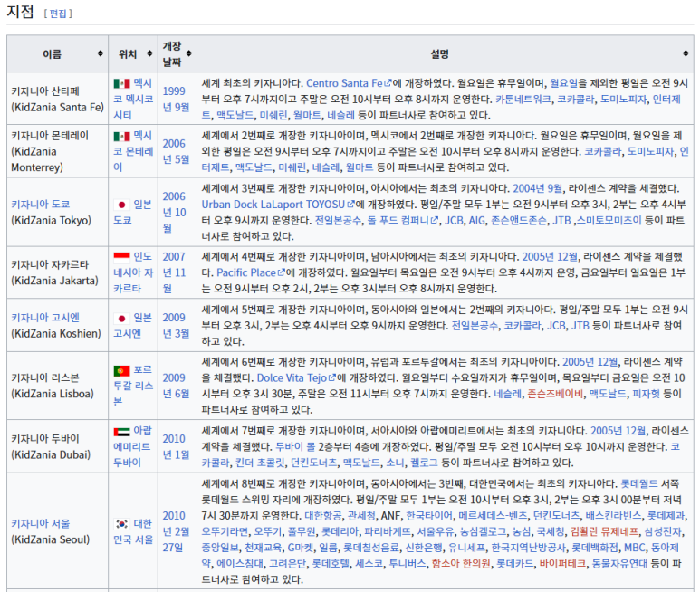Open 소니 link in Dubai description
700x592 pixels.
click(x=395, y=463)
